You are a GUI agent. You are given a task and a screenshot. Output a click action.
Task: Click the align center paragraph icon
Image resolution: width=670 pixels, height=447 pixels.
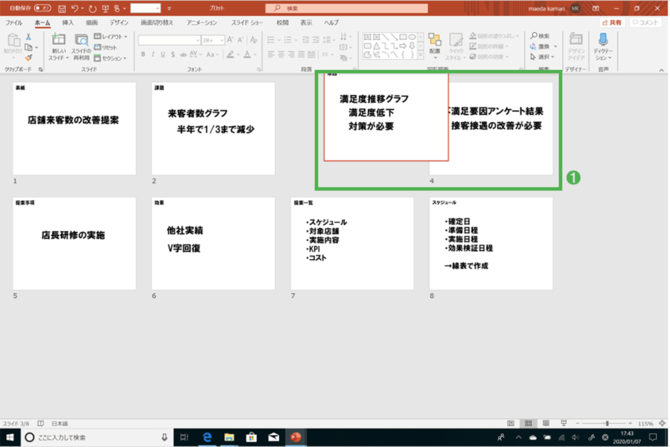[281, 55]
